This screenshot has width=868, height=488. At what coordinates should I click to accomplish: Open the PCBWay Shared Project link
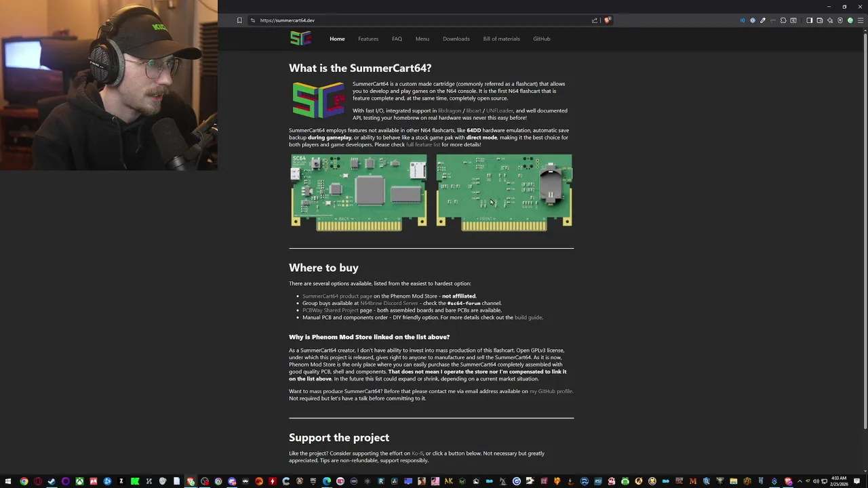point(330,310)
